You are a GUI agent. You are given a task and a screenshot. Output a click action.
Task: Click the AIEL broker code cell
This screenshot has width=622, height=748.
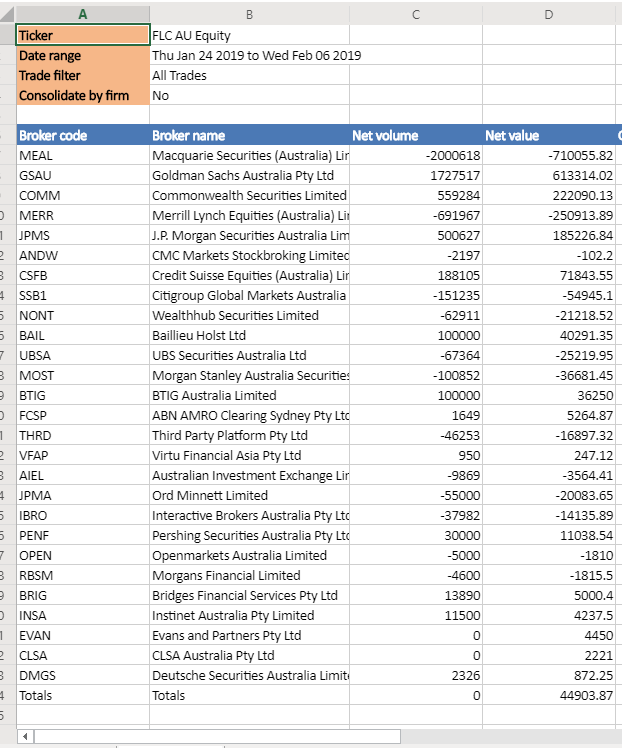point(83,476)
